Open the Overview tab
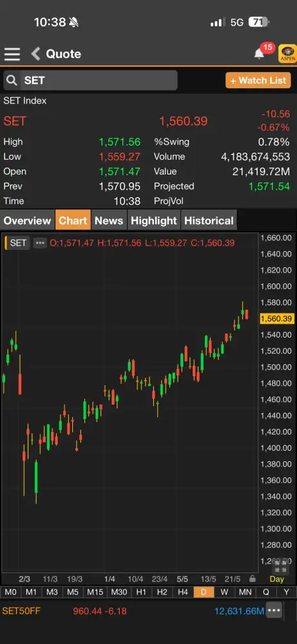The image size is (297, 644). 27,220
